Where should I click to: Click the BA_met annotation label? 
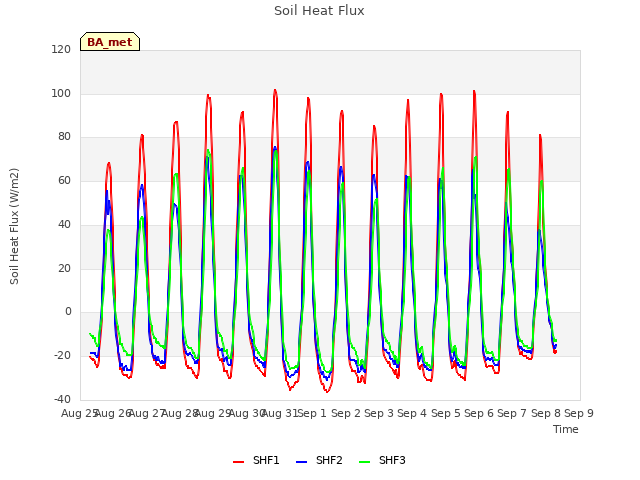[x=110, y=42]
